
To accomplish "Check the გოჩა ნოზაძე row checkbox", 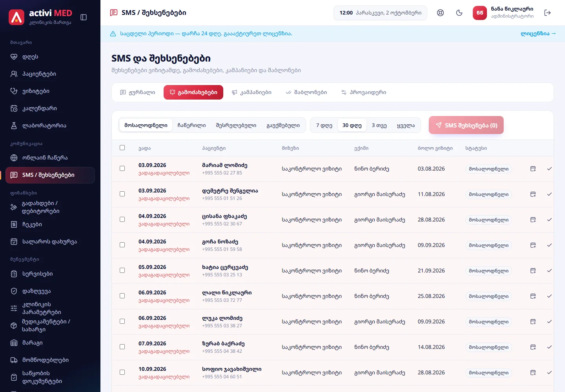I will (x=122, y=245).
